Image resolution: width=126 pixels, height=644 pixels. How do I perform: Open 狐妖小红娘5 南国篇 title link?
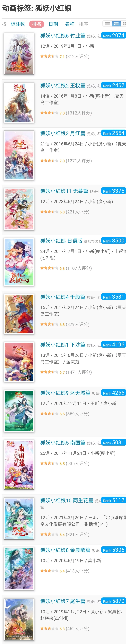(63, 442)
